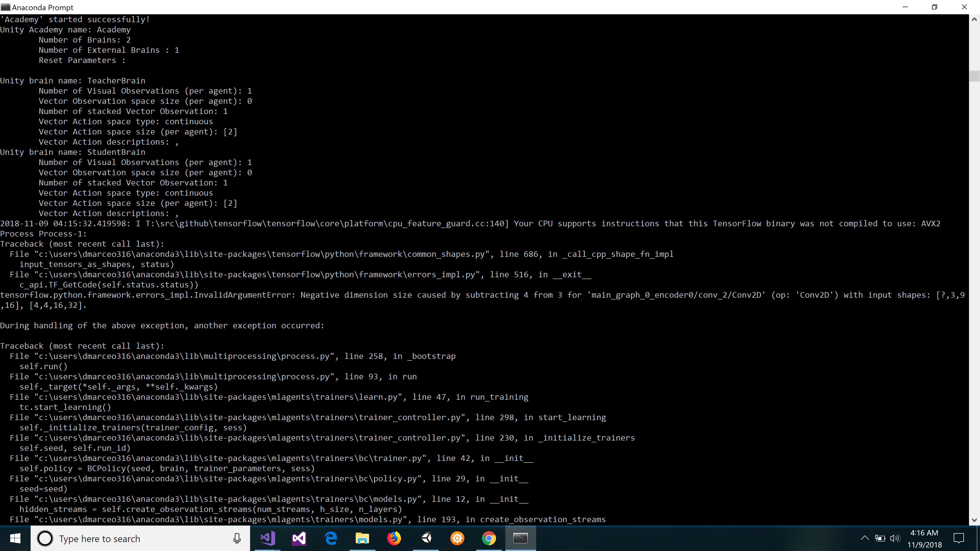Viewport: 980px width, 551px height.
Task: Click the orange ship-wheel app taskbar icon
Action: (457, 538)
